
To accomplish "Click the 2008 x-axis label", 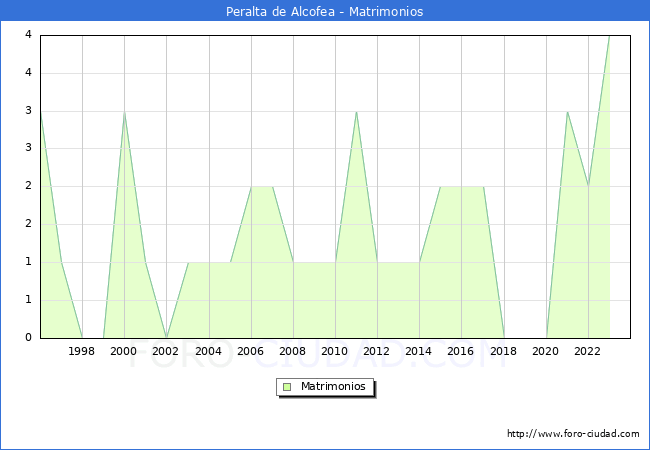I will [293, 351].
